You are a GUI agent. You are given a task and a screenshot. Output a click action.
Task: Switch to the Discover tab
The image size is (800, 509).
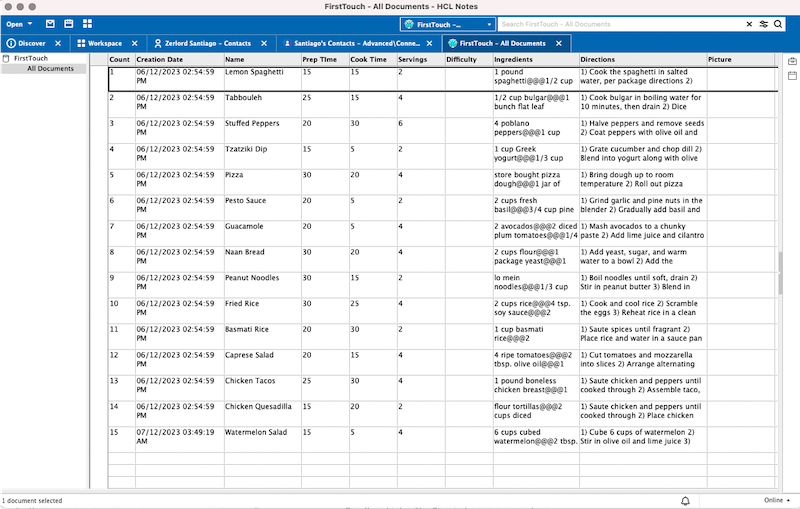click(26, 43)
